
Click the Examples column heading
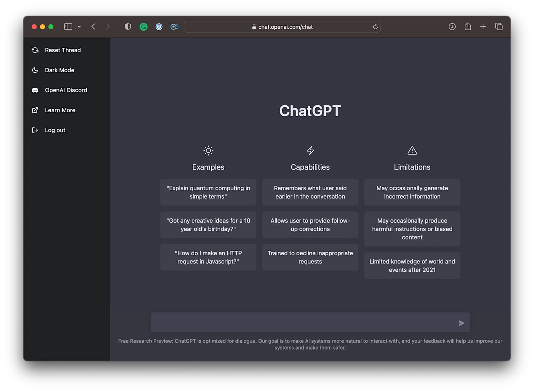208,167
